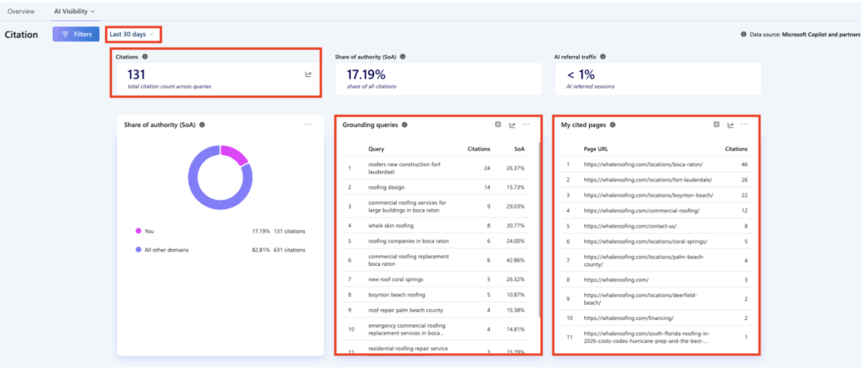Open the locations/coral-springs/ page URL

pyautogui.click(x=645, y=241)
